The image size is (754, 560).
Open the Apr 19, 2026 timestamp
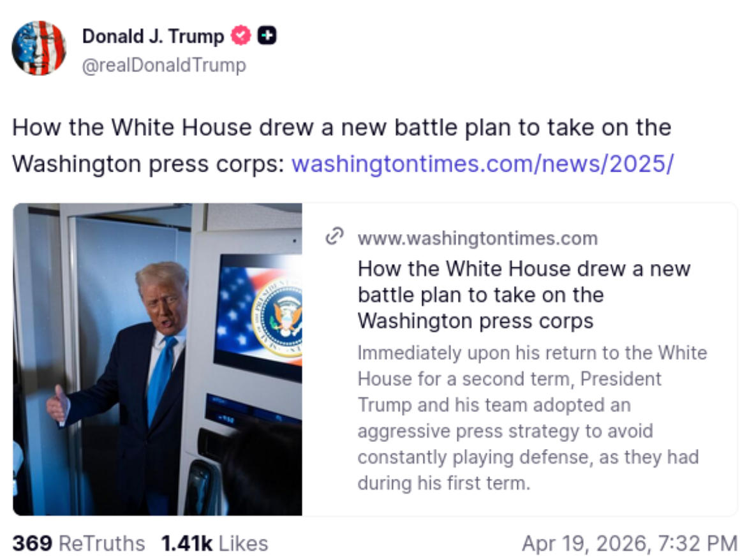(x=630, y=543)
